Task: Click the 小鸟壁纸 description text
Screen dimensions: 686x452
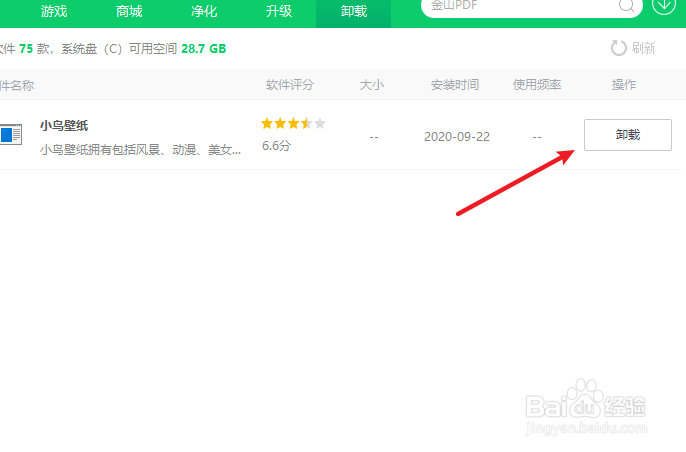Action: coord(140,150)
